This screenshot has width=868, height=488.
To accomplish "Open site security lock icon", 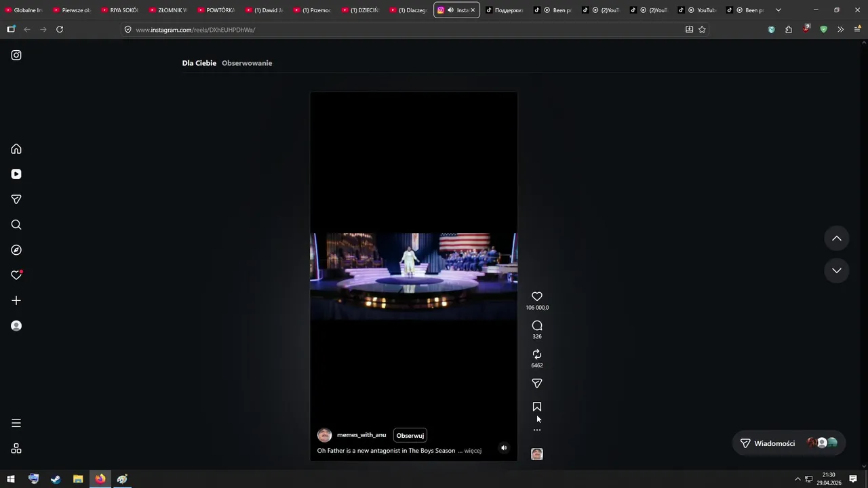I will (x=127, y=30).
